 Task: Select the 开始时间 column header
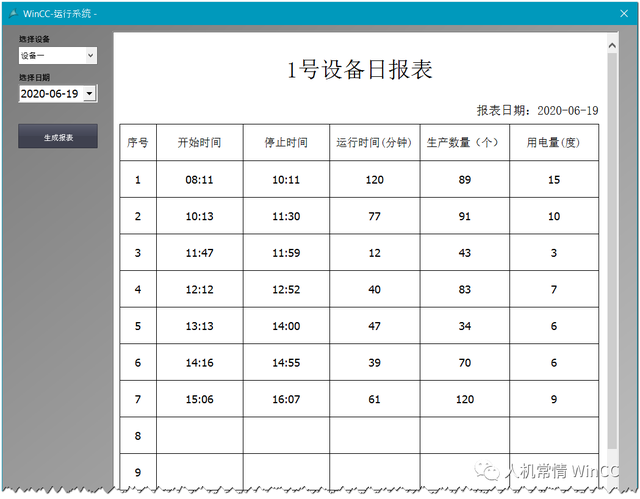[199, 143]
